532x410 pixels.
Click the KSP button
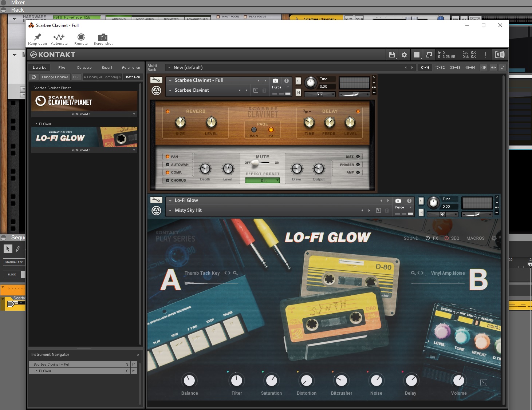click(483, 67)
